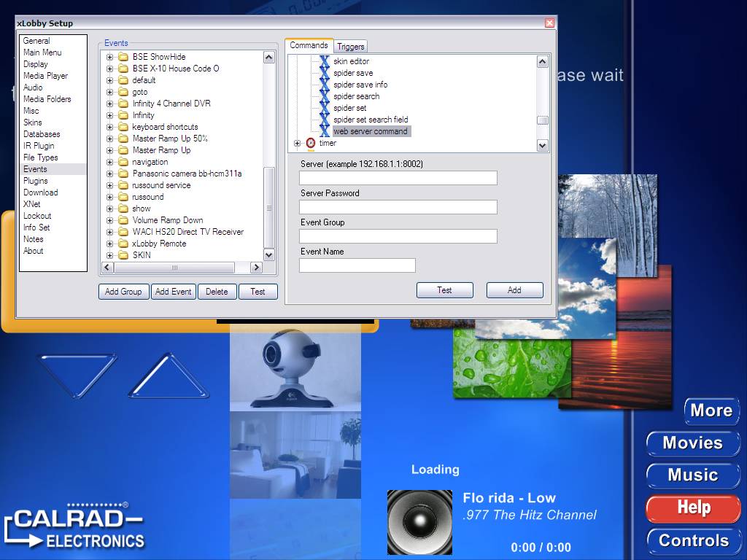Open the IR Plugin setup page
Screen dimensions: 747x560
click(39, 146)
